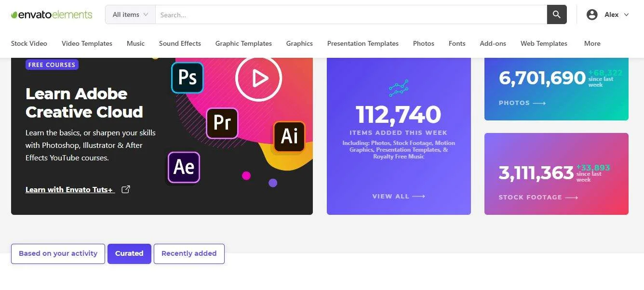
Task: Open Sound Effects category
Action: (180, 43)
